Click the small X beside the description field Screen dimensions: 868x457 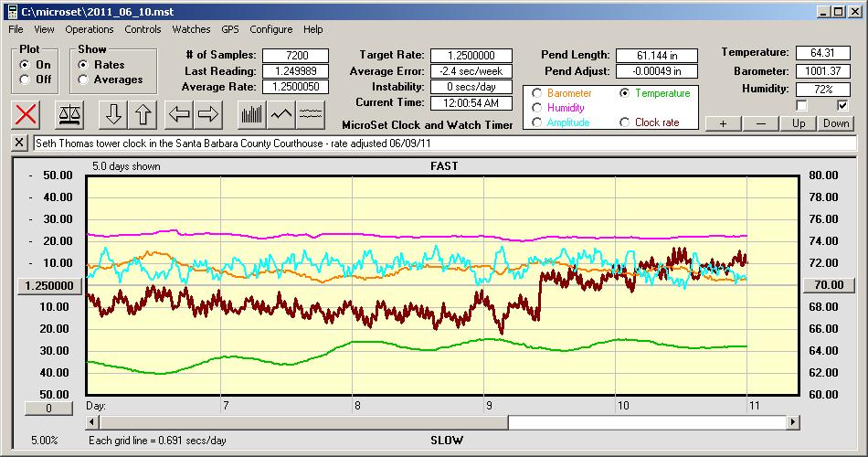[x=19, y=143]
